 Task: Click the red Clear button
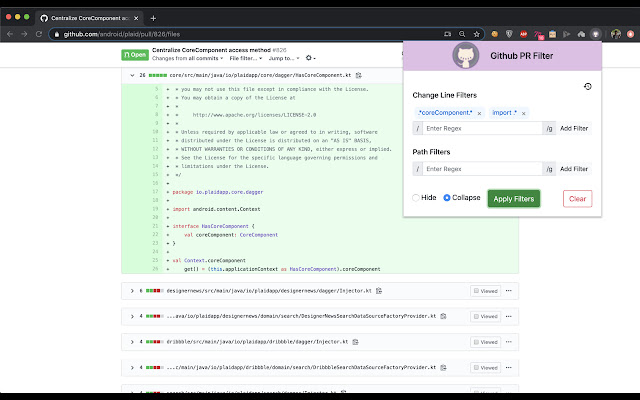tap(577, 199)
